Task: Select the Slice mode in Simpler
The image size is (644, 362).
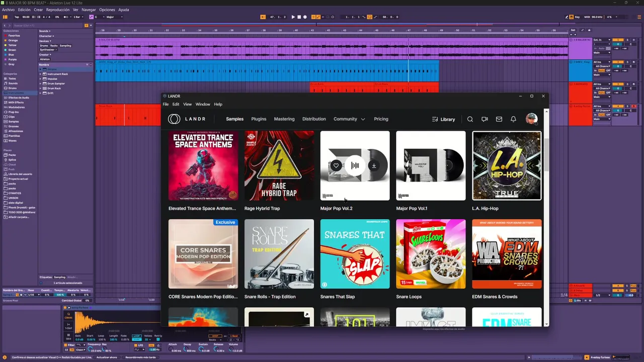Action: (68, 337)
